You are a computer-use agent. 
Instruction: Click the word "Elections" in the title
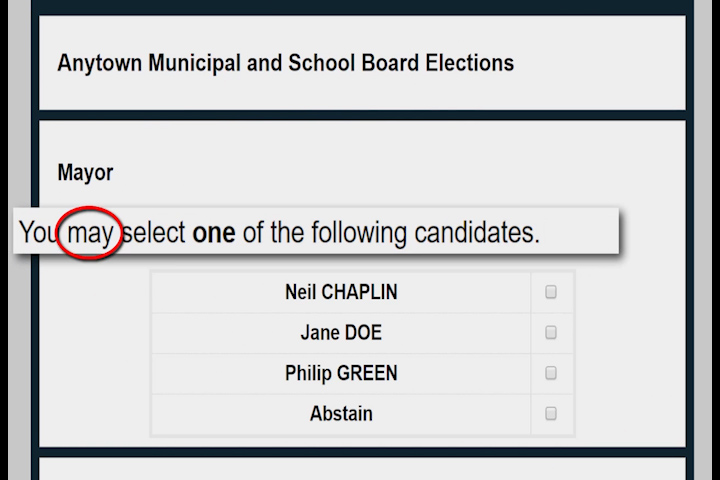coord(468,63)
